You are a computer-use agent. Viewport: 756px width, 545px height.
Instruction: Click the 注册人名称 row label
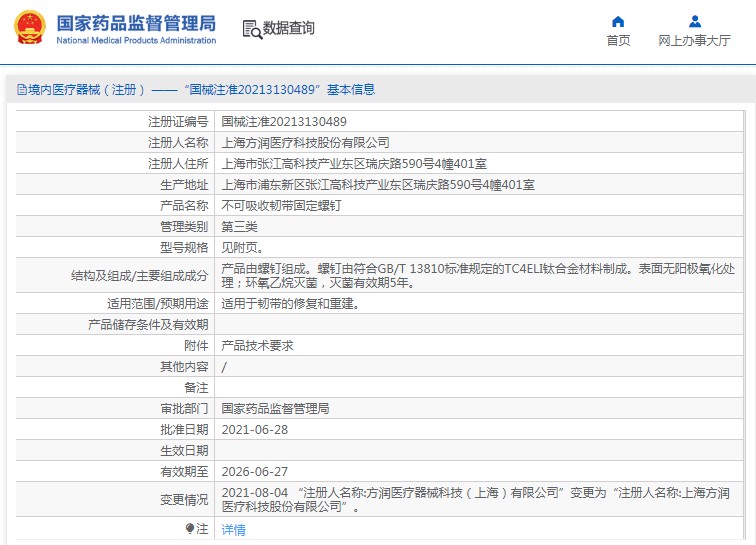(178, 143)
